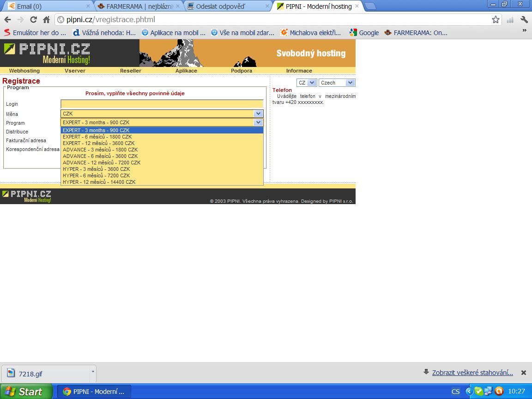Click the taskbar clock showing 10:27

click(516, 392)
